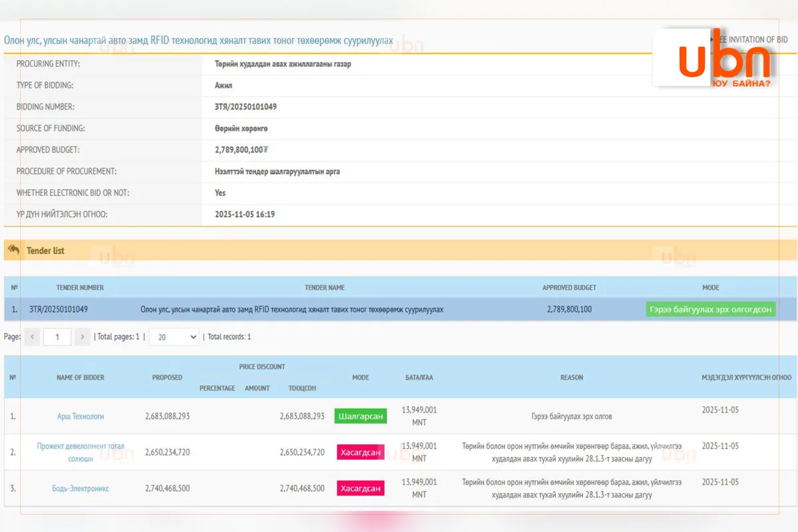This screenshot has width=798, height=532.
Task: Click green Гэрээ байгуулах эрх олгогдсон badge
Action: pyautogui.click(x=711, y=310)
